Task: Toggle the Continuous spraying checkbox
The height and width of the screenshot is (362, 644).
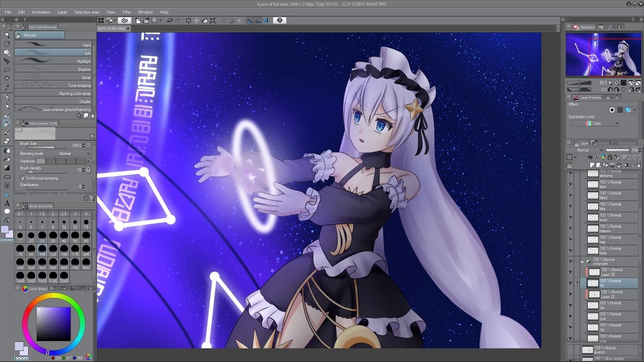Action: 23,178
